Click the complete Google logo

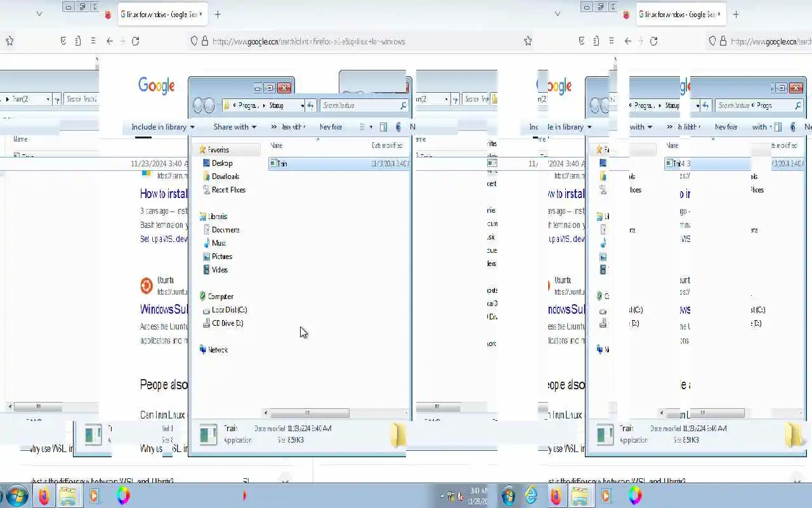coord(157,86)
